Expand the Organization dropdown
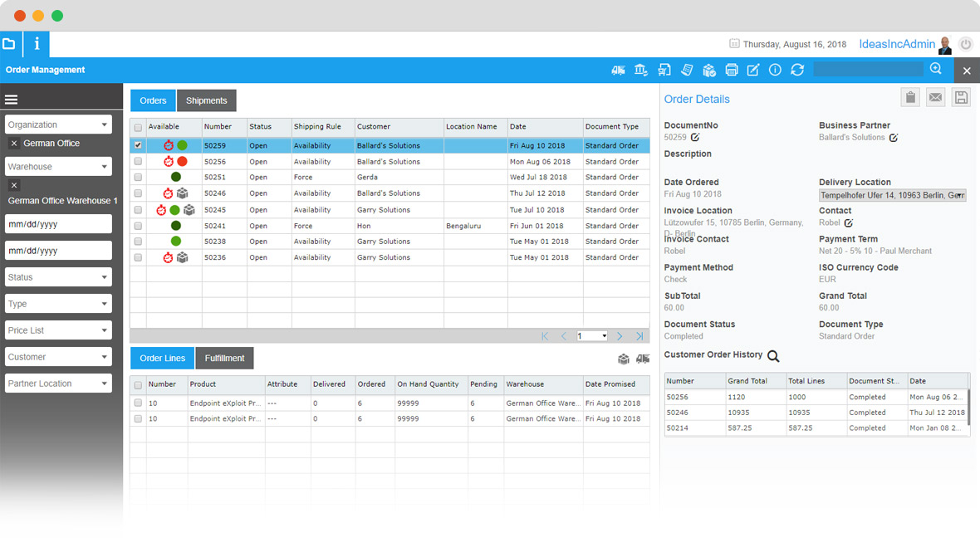The image size is (980, 552). (x=58, y=125)
